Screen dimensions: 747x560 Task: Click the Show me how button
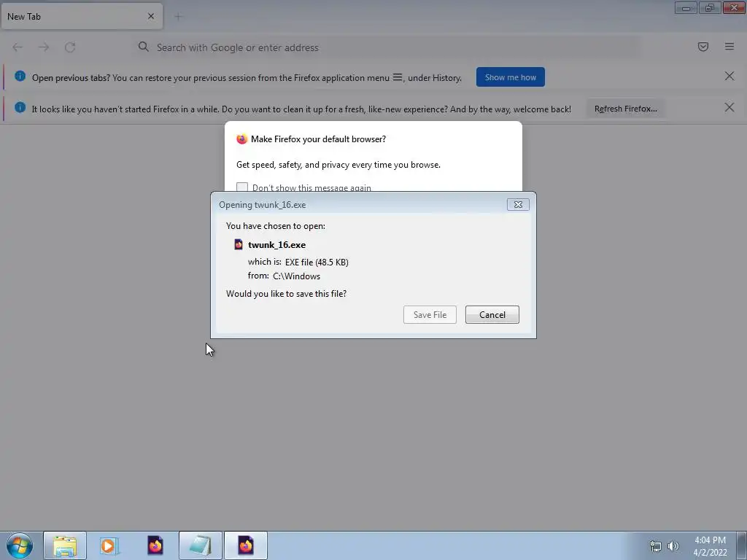tap(510, 77)
